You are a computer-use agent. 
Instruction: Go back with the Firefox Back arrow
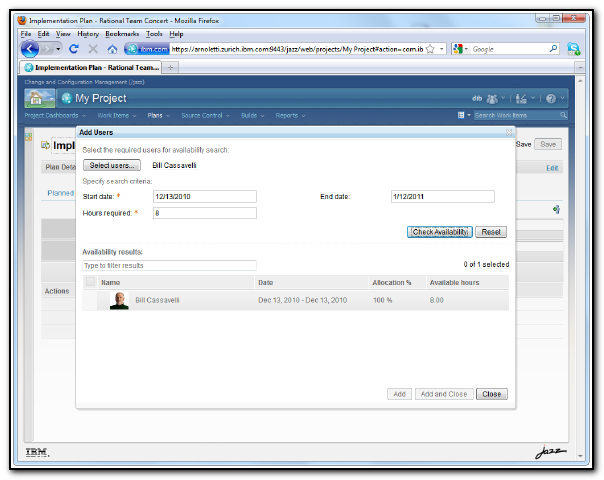[x=30, y=49]
